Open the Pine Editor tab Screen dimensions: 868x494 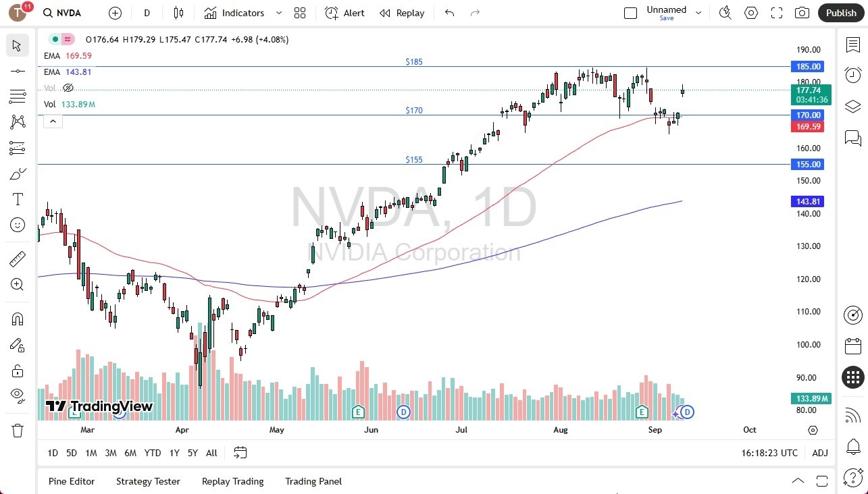(72, 481)
